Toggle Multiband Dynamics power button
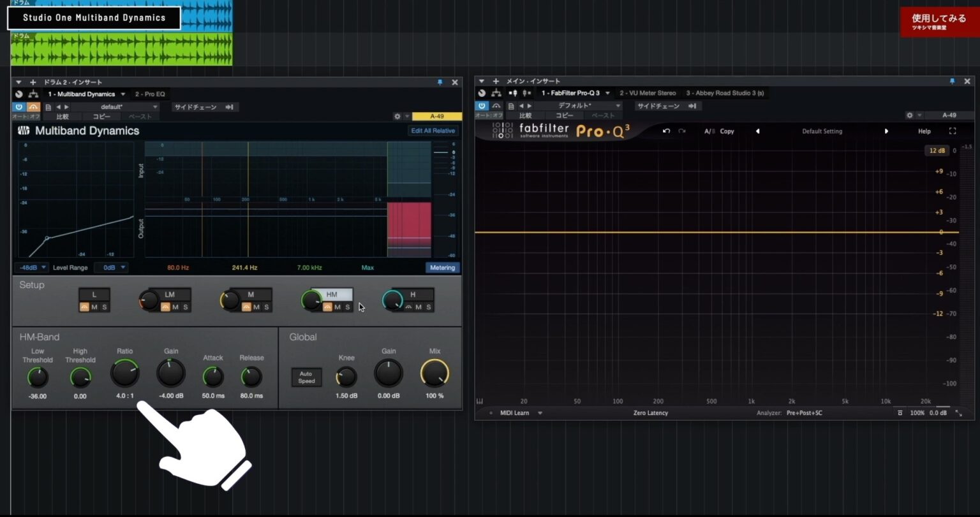The image size is (980, 517). point(19,107)
